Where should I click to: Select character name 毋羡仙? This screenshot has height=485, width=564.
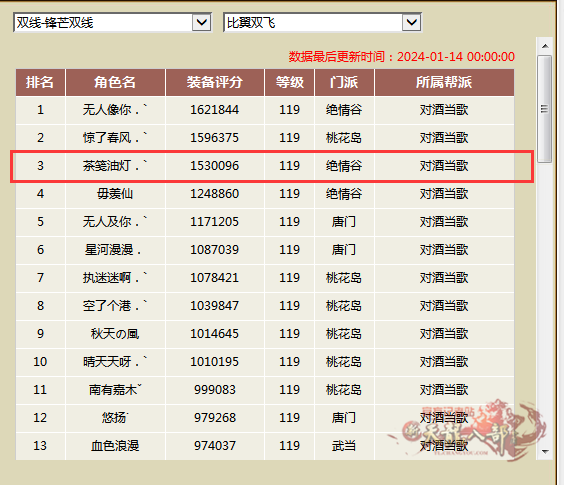coord(115,194)
